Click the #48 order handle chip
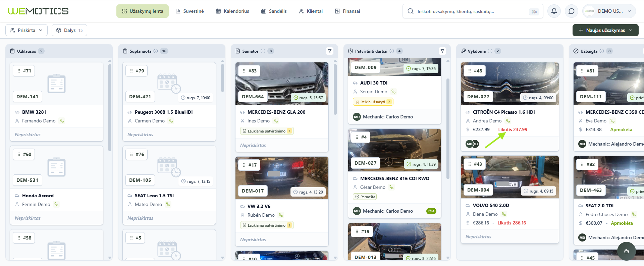644x266 pixels. coord(475,71)
